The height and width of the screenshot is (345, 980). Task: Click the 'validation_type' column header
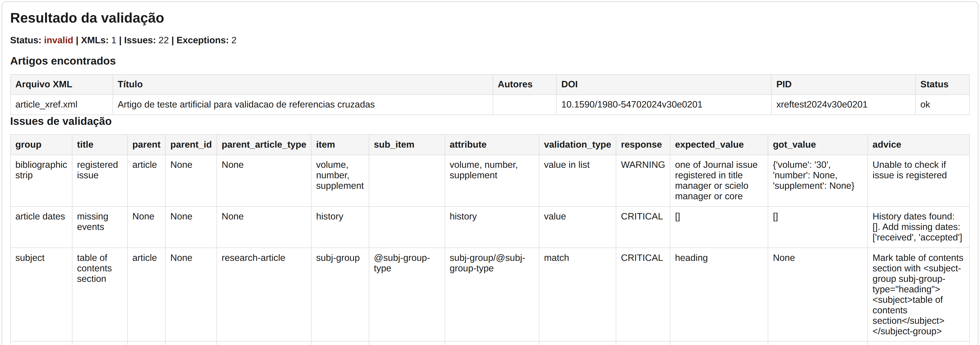577,144
